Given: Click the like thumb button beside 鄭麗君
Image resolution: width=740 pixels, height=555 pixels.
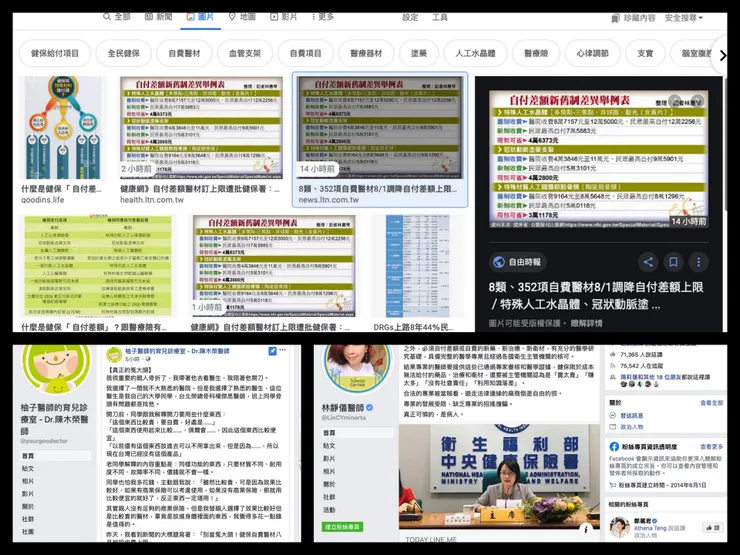Looking at the screenshot, I should 712,528.
